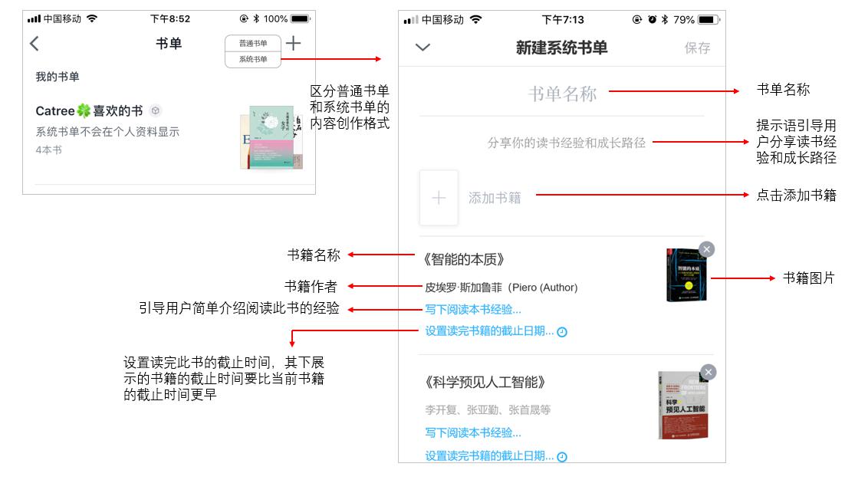Tap 写下阅读本书经验 under 科学预见人工智能
The height and width of the screenshot is (480, 868).
(x=473, y=432)
